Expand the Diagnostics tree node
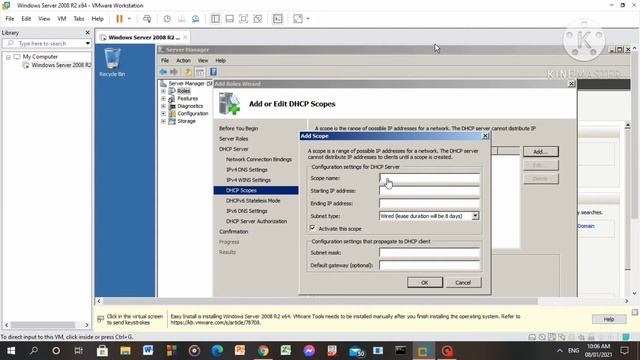 click(163, 106)
